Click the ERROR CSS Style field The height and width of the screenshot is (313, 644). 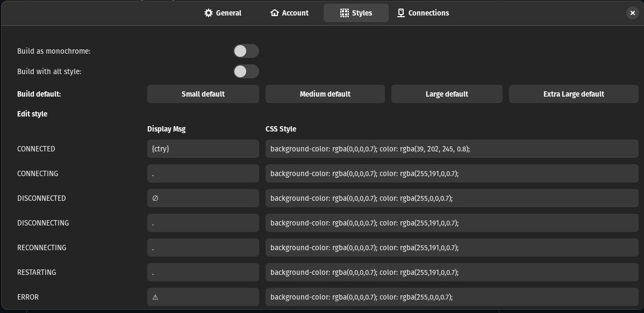(451, 297)
